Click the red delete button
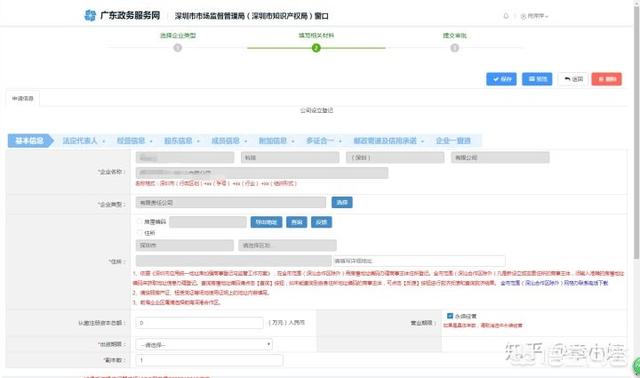 [x=607, y=79]
